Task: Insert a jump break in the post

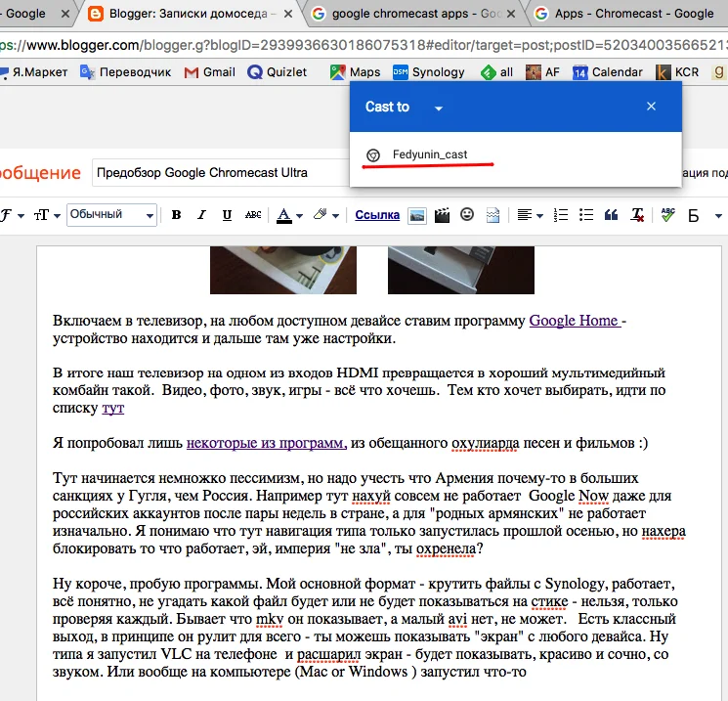Action: [x=493, y=215]
